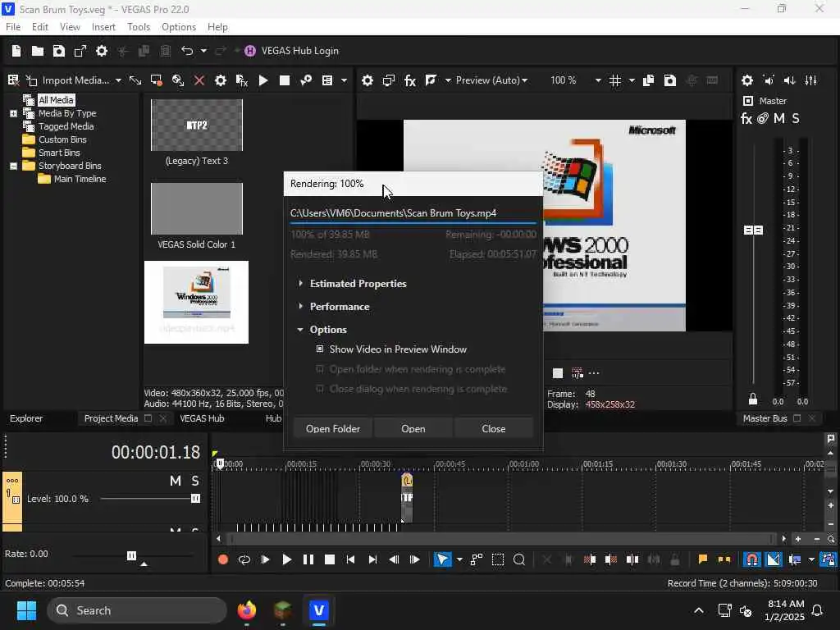Image resolution: width=840 pixels, height=630 pixels.
Task: Adjust the Rate playback slider
Action: coord(131,555)
